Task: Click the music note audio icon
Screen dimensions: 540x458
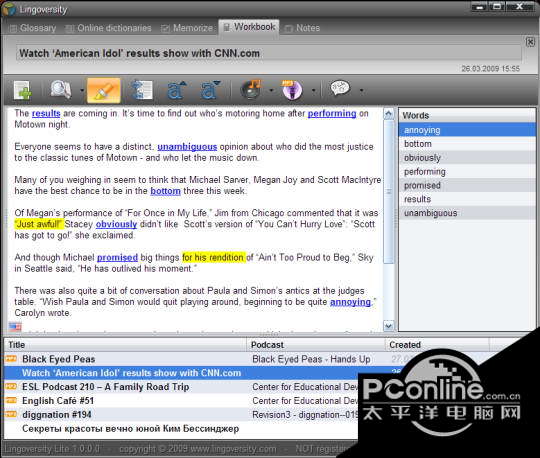Action: click(x=251, y=90)
